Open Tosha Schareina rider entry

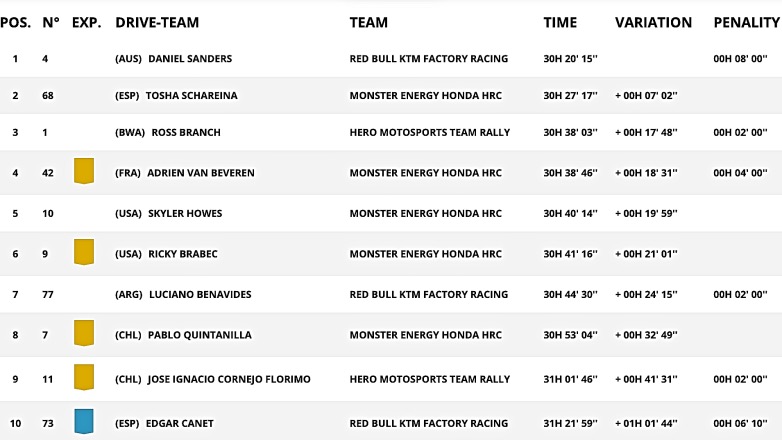[190, 96]
